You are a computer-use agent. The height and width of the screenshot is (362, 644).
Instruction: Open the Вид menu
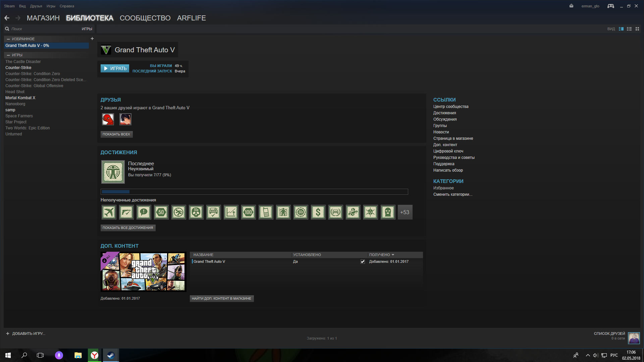click(22, 6)
